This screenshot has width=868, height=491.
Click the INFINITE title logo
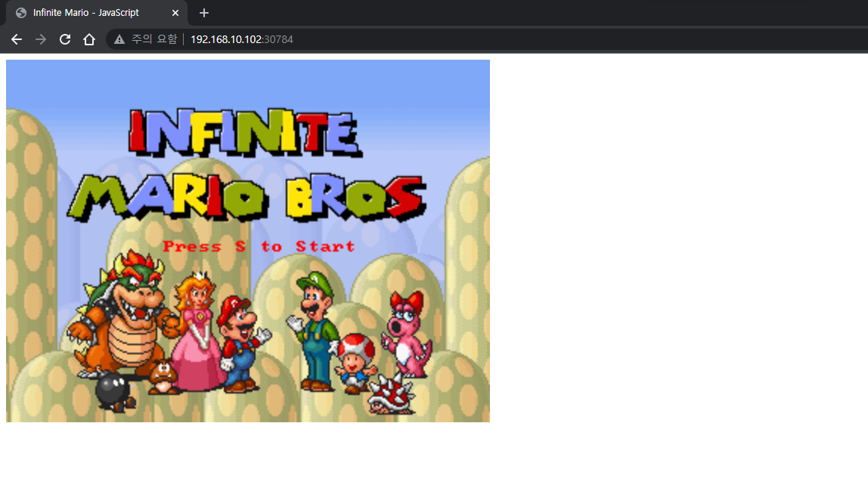pyautogui.click(x=245, y=132)
